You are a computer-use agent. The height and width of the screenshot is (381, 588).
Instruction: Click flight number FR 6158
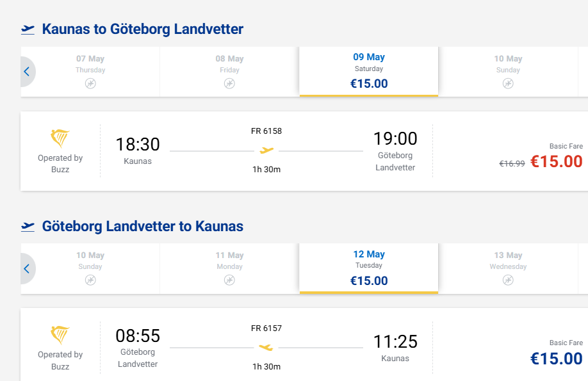coord(266,131)
